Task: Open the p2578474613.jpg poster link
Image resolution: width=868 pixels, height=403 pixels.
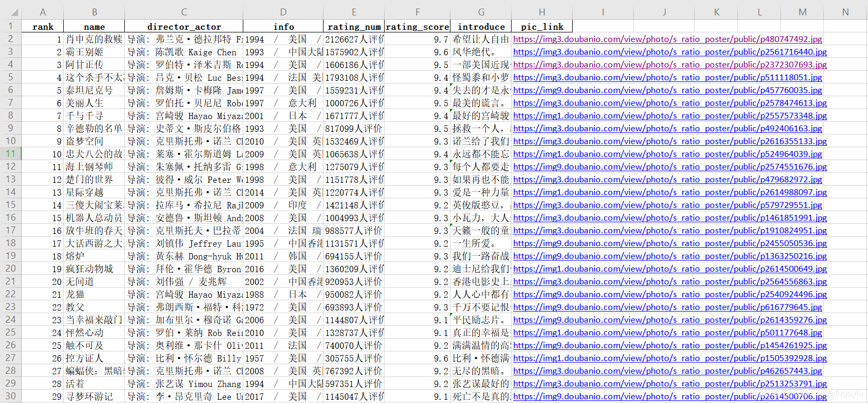Action: 670,103
